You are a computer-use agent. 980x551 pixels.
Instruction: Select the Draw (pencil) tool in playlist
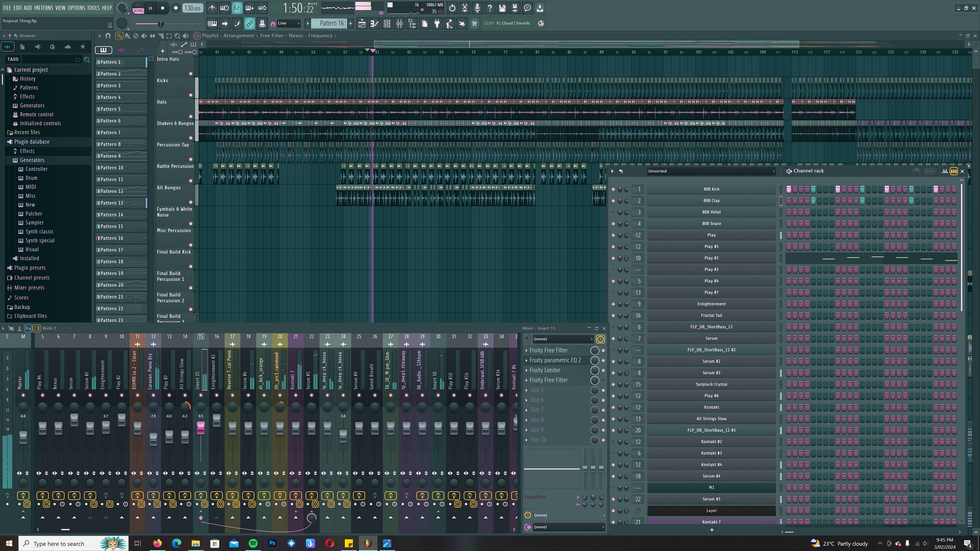(120, 36)
